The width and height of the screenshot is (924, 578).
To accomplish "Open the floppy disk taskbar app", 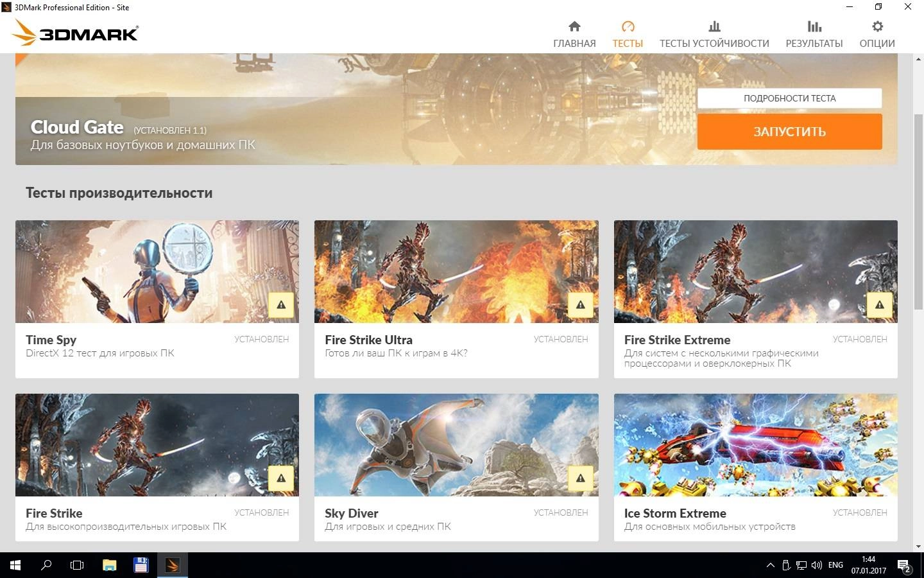I will (x=141, y=565).
